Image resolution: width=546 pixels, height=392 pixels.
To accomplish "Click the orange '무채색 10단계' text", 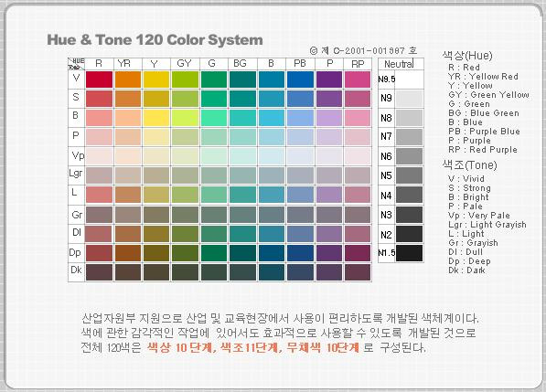I will [x=323, y=347].
